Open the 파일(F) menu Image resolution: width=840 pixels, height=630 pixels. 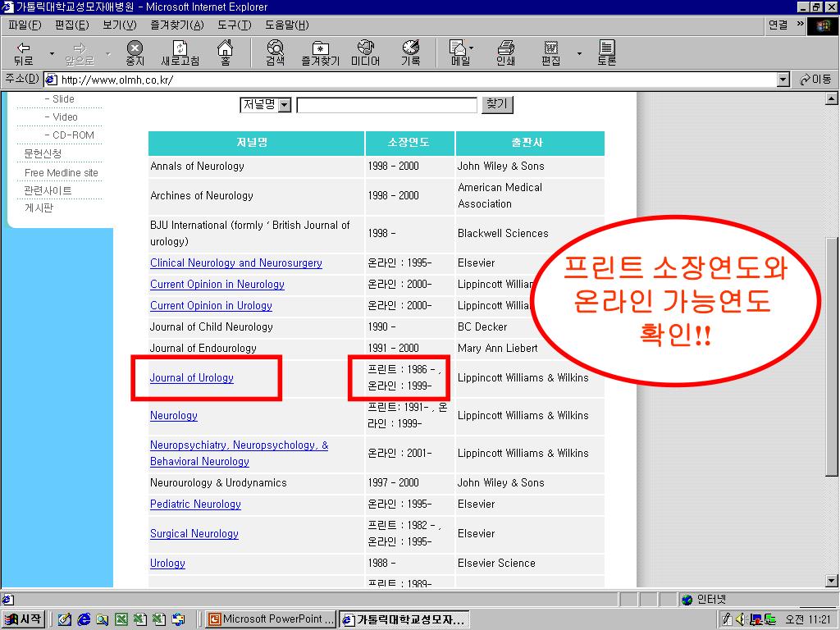click(x=25, y=25)
